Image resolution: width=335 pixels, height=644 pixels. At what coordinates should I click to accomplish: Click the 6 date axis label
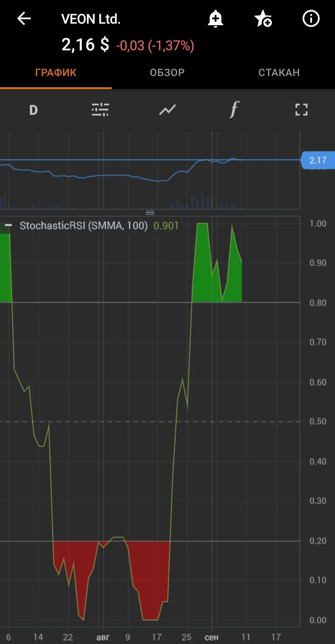(8, 637)
